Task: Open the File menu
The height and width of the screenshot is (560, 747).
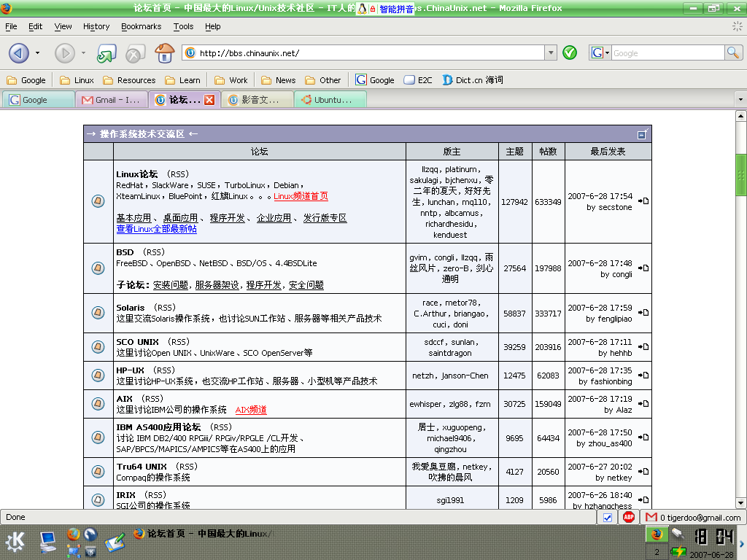Action: click(x=11, y=27)
